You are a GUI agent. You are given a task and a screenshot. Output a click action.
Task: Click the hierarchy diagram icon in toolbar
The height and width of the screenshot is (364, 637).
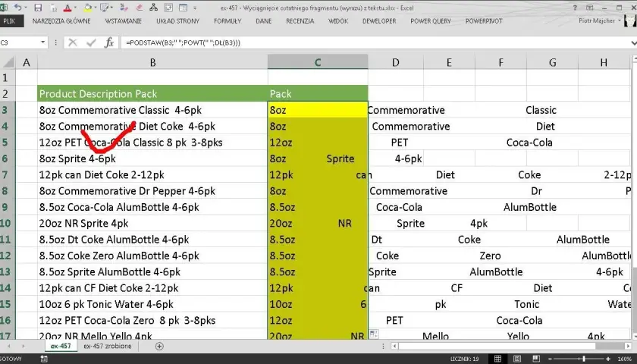click(x=153, y=8)
